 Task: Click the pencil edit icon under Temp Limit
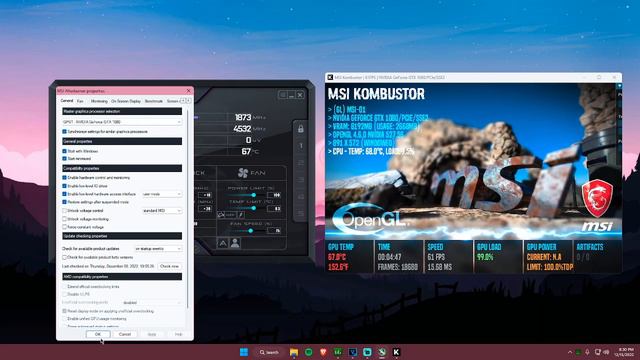(x=241, y=215)
